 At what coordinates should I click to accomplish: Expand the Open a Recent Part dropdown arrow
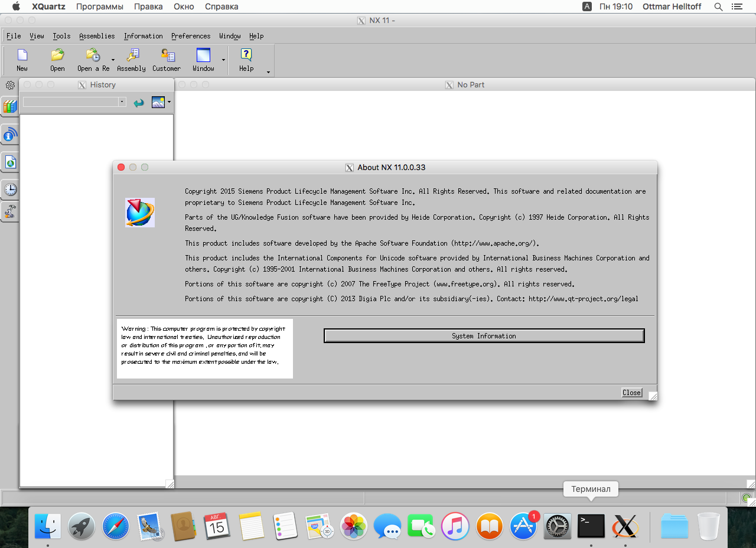pyautogui.click(x=113, y=60)
